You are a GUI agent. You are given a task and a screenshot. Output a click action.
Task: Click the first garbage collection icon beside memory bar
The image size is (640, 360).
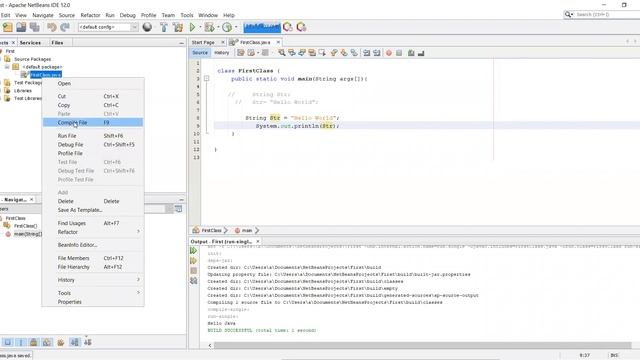click(288, 27)
